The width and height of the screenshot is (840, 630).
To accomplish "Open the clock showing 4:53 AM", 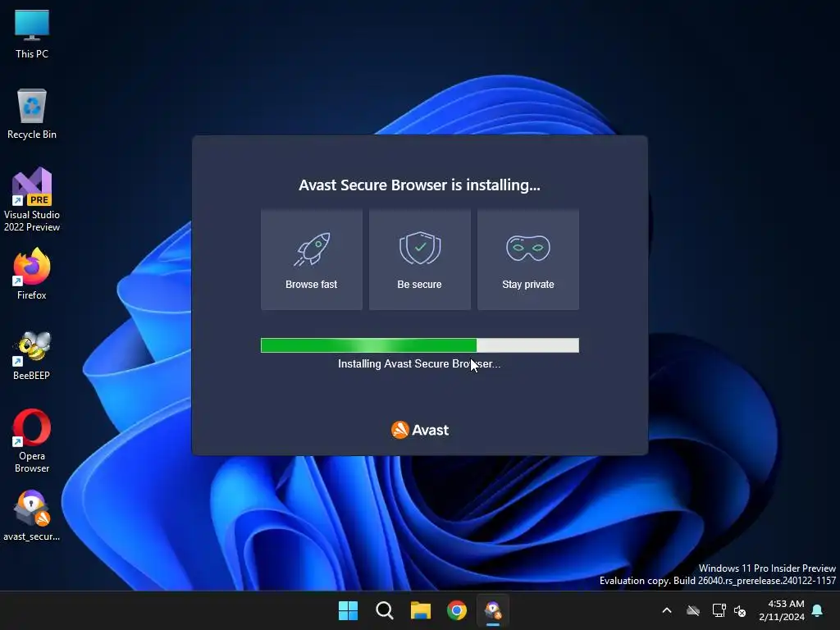I will [x=782, y=610].
